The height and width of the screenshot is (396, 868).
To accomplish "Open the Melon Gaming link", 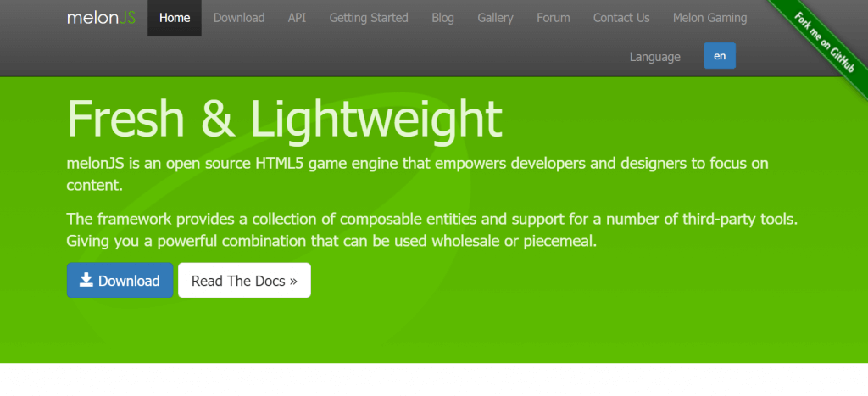I will (x=709, y=18).
